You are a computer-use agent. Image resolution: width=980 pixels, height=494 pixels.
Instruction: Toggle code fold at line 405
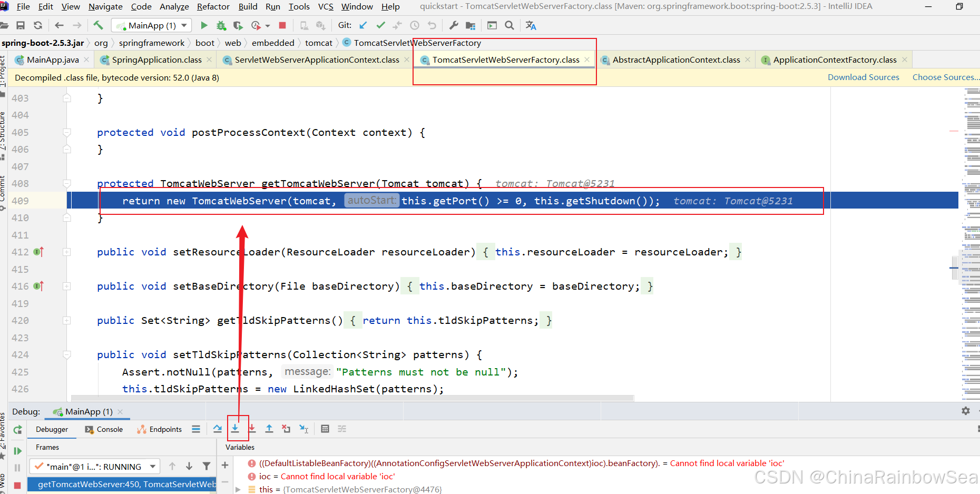pyautogui.click(x=67, y=133)
